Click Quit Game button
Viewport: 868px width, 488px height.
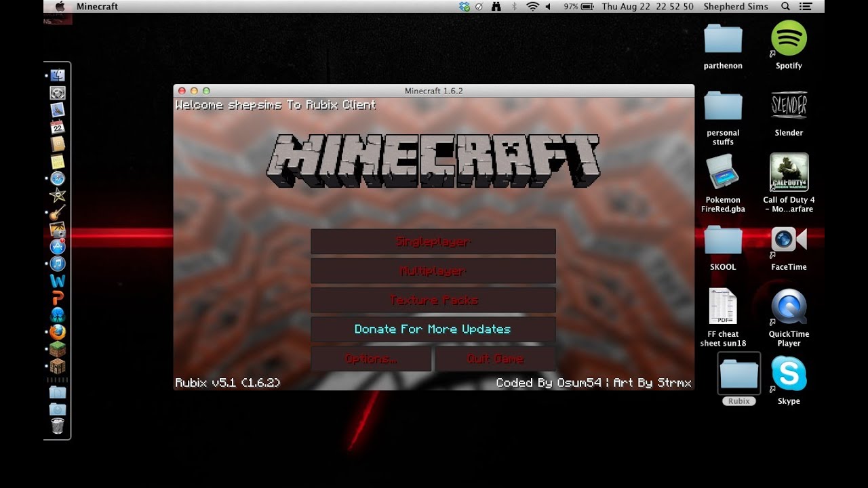point(495,359)
